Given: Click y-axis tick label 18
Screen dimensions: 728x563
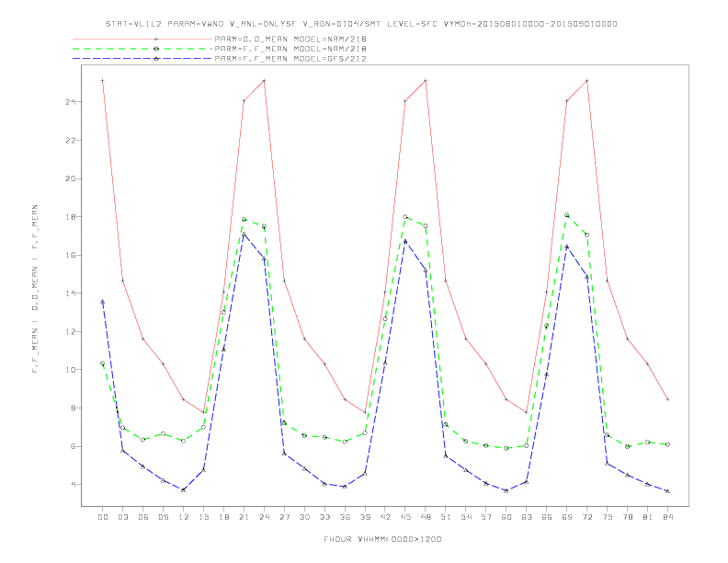Looking at the screenshot, I should (x=71, y=217).
